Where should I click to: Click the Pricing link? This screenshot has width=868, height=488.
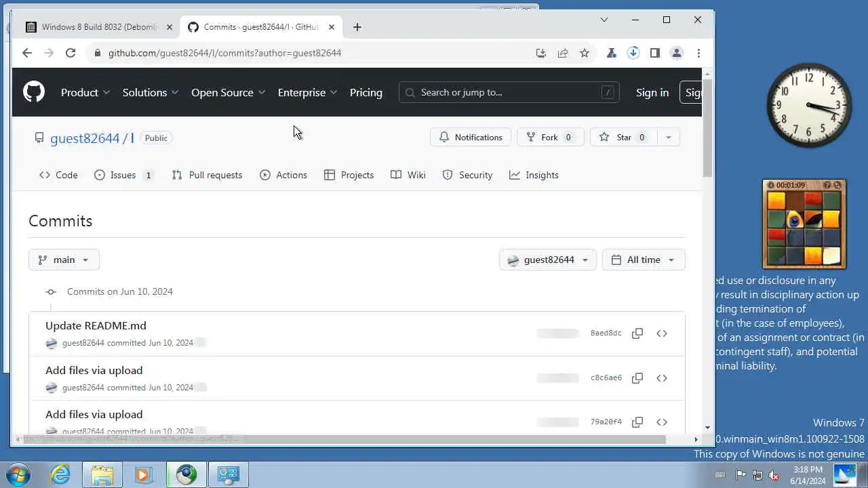tap(366, 92)
